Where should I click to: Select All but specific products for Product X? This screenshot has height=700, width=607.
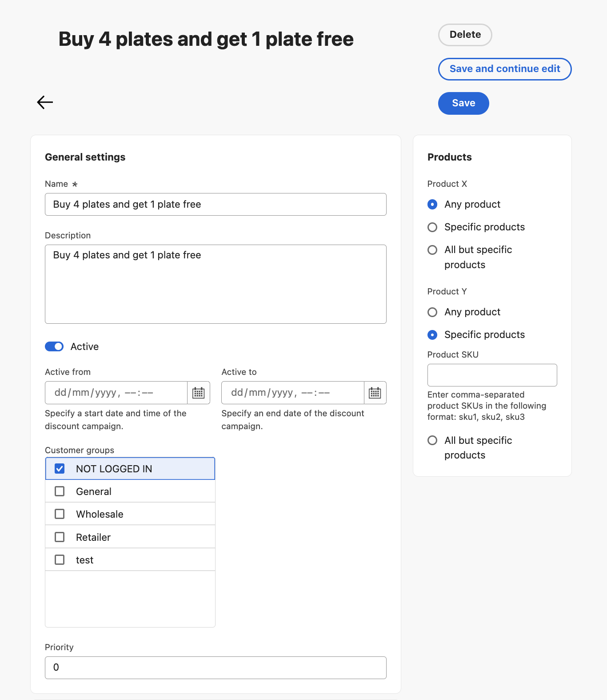[x=432, y=250]
